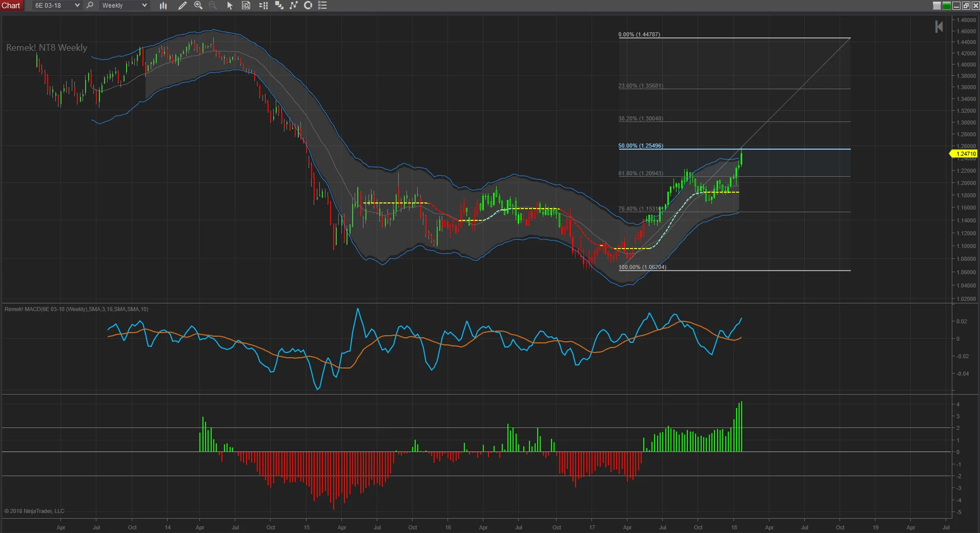Click the green interval link square
980x533 pixels.
pyautogui.click(x=947, y=6)
